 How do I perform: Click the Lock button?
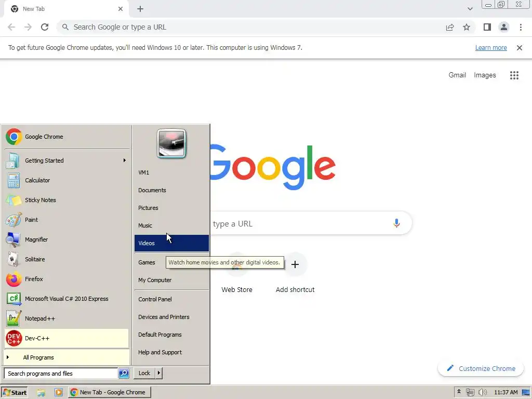[x=144, y=373]
